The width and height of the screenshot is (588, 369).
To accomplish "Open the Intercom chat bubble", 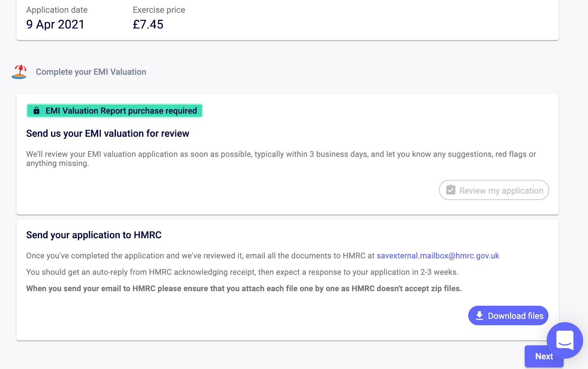I will (564, 340).
